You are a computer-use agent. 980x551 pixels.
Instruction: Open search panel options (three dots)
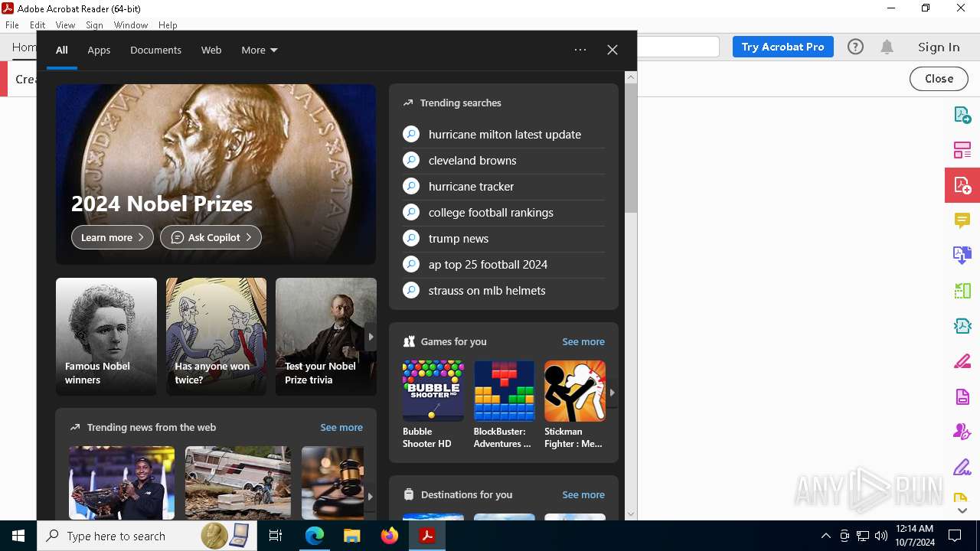pyautogui.click(x=580, y=50)
